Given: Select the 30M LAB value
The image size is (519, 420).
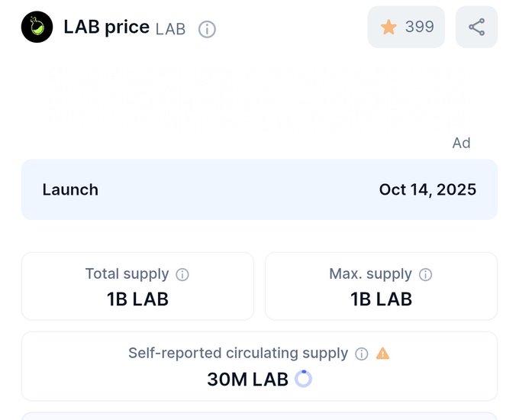Looking at the screenshot, I should click(247, 379).
